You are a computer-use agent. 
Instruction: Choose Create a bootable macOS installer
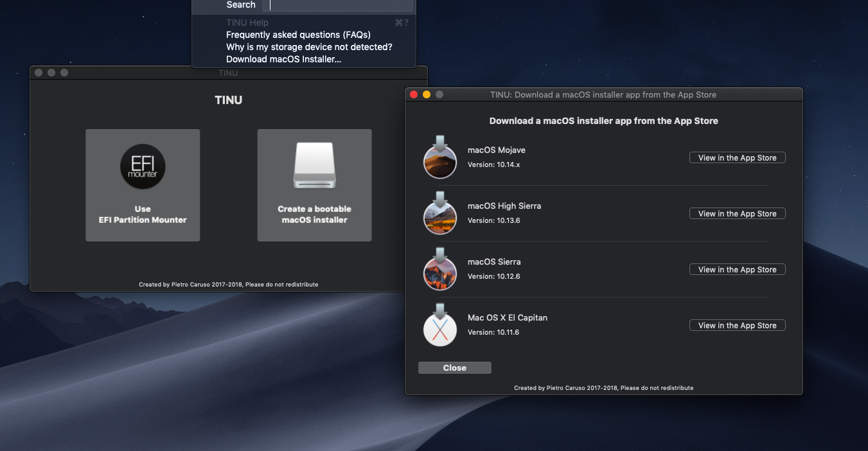[x=314, y=185]
